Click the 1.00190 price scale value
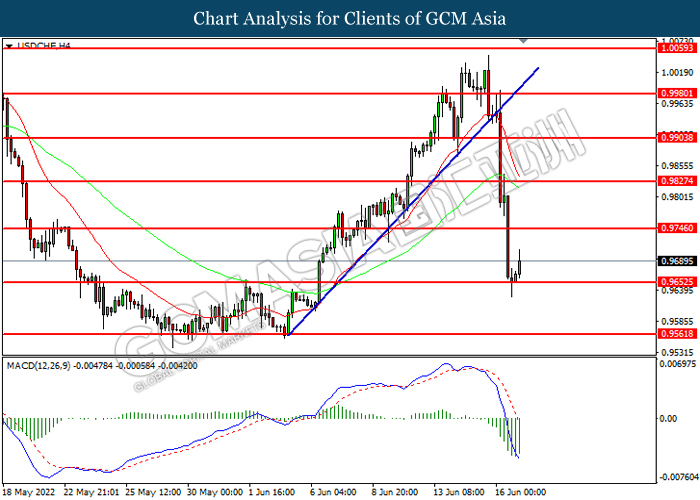The height and width of the screenshot is (500, 700). [x=677, y=72]
